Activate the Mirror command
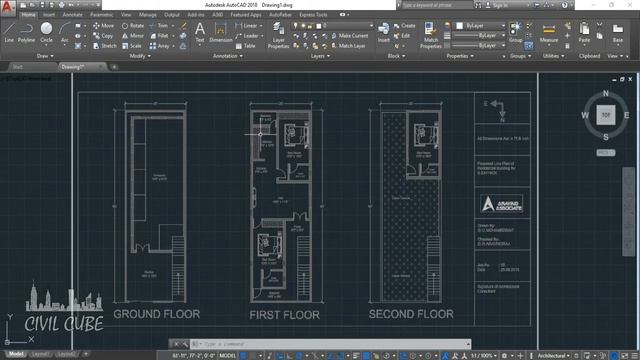The width and height of the screenshot is (640, 360). pyautogui.click(x=133, y=36)
